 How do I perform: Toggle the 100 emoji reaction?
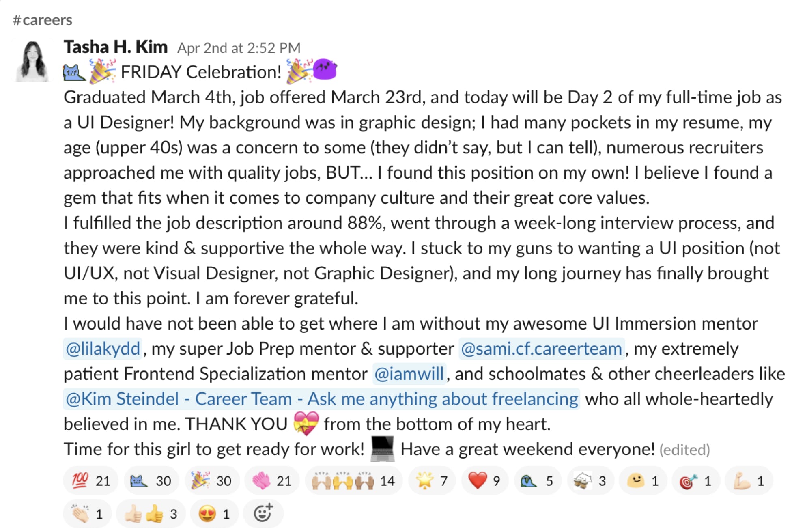(90, 481)
